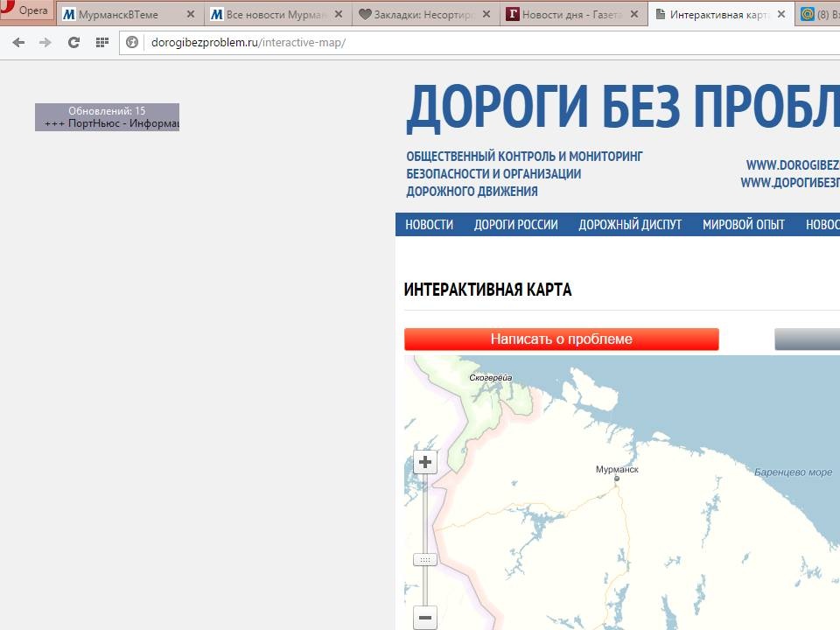Click the Обновлений: 15 news ticker

click(x=107, y=116)
